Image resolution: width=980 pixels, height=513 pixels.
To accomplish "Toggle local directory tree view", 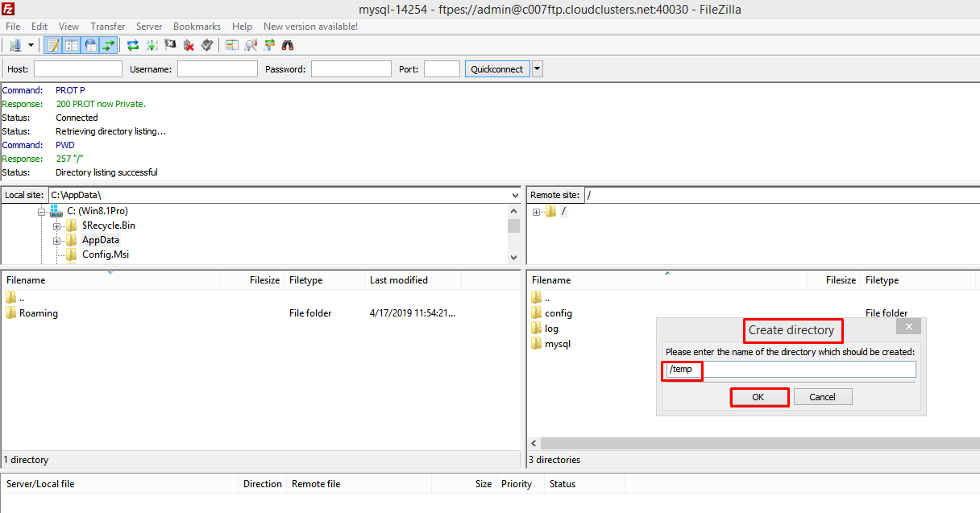I will [x=72, y=45].
